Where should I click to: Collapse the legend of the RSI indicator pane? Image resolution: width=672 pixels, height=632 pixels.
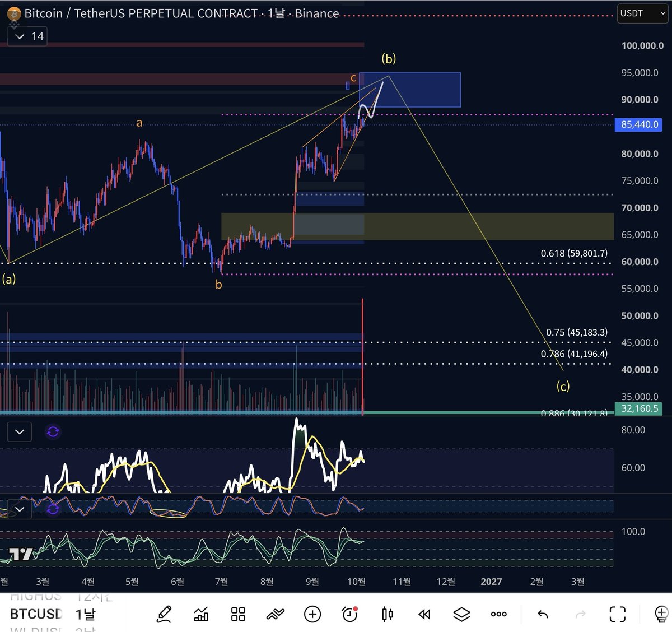(20, 432)
